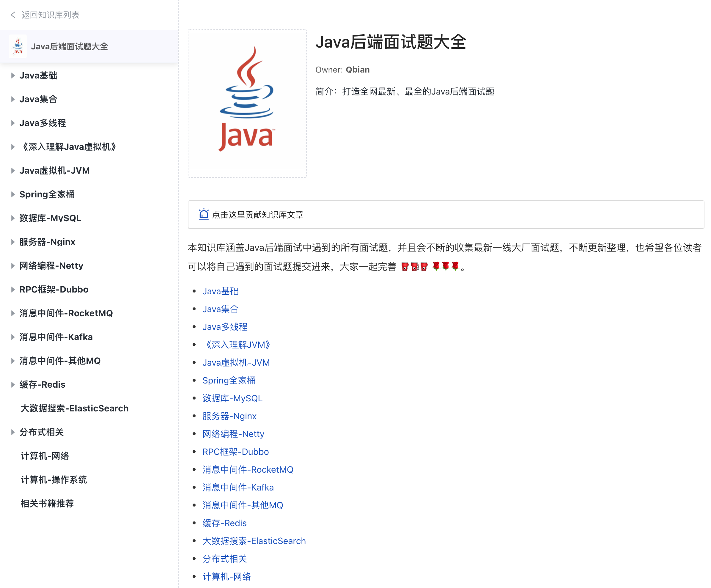711x588 pixels.
Task: Follow the 计算机-网络 content link
Action: pyautogui.click(x=226, y=576)
